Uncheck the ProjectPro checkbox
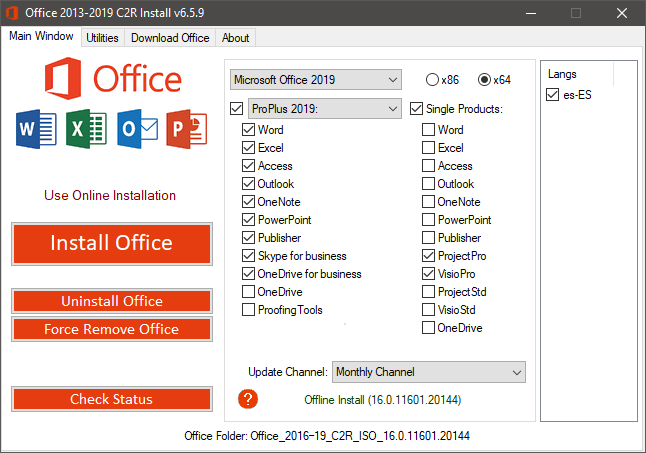Image resolution: width=646 pixels, height=453 pixels. click(428, 256)
